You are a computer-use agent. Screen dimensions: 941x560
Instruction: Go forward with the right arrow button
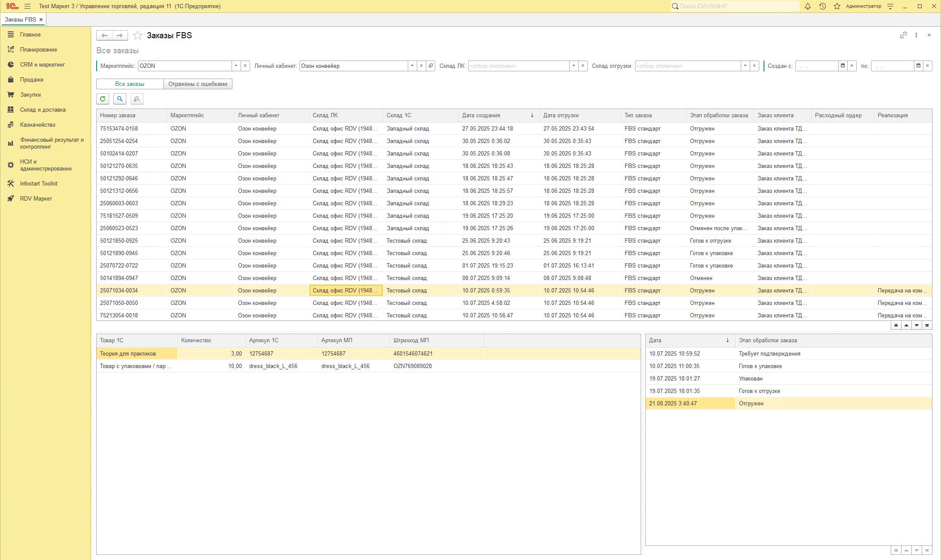pyautogui.click(x=120, y=35)
